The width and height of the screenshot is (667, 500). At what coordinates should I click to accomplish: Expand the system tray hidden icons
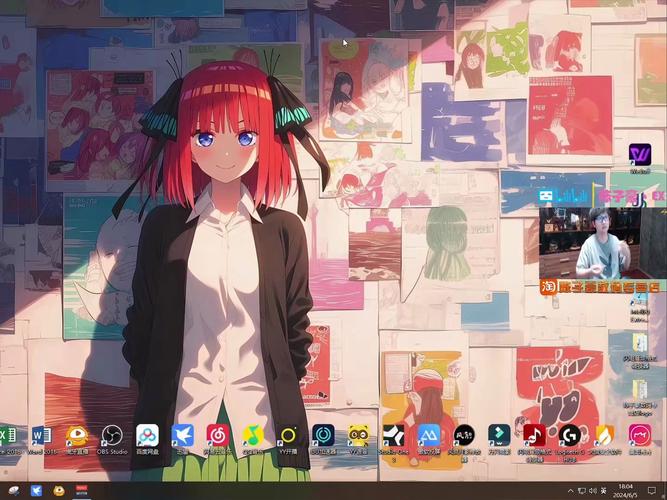(x=570, y=491)
